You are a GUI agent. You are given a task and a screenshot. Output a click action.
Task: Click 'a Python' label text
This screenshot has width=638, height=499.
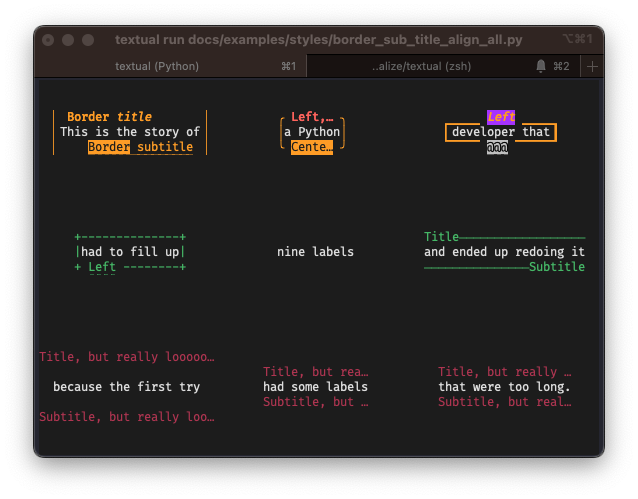click(312, 132)
